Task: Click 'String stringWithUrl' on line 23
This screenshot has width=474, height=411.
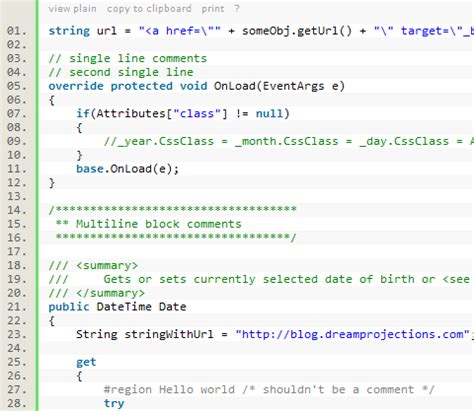Action: tap(145, 334)
